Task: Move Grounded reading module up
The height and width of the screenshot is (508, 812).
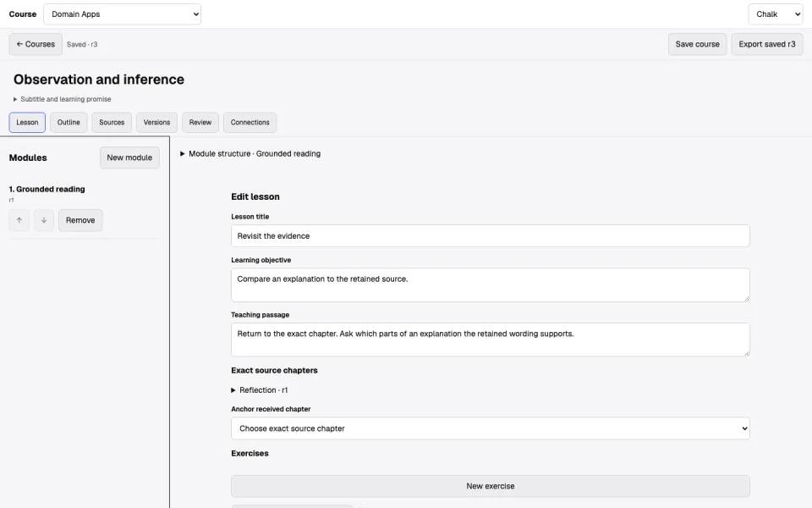Action: [x=19, y=220]
